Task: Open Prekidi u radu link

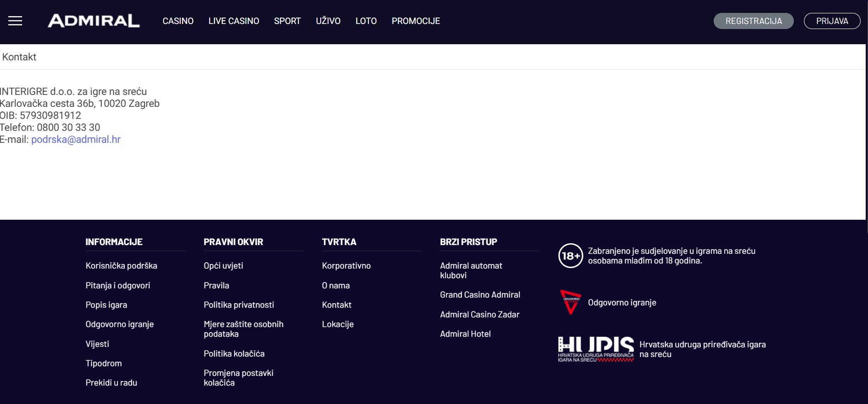Action: (x=111, y=383)
